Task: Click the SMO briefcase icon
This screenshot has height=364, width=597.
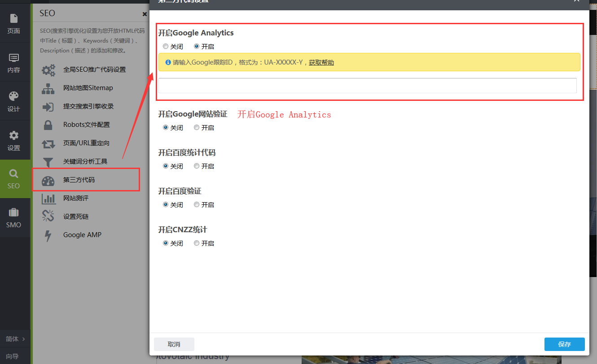Action: click(x=13, y=212)
